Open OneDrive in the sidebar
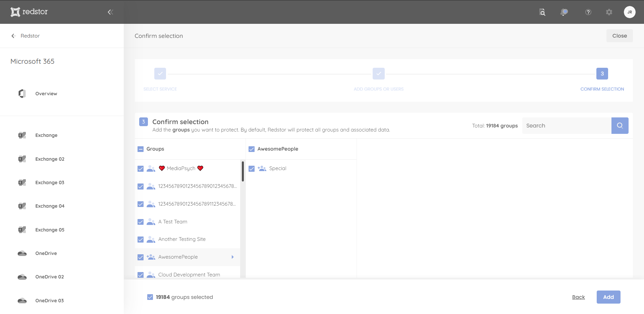Viewport: 644px width, 314px height. point(46,253)
